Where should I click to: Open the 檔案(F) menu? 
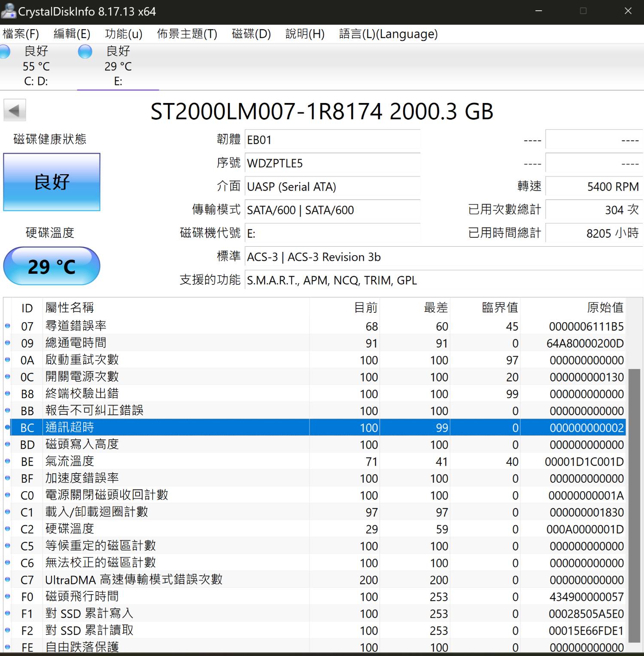(21, 34)
